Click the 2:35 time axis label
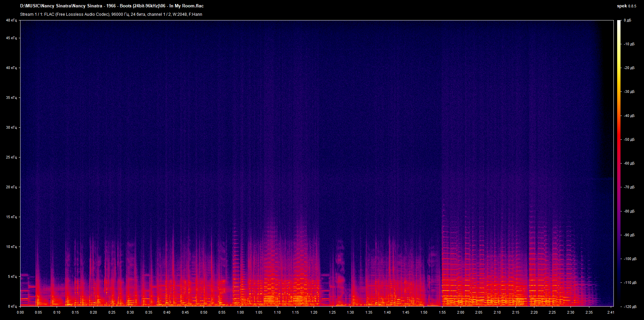 coord(589,312)
